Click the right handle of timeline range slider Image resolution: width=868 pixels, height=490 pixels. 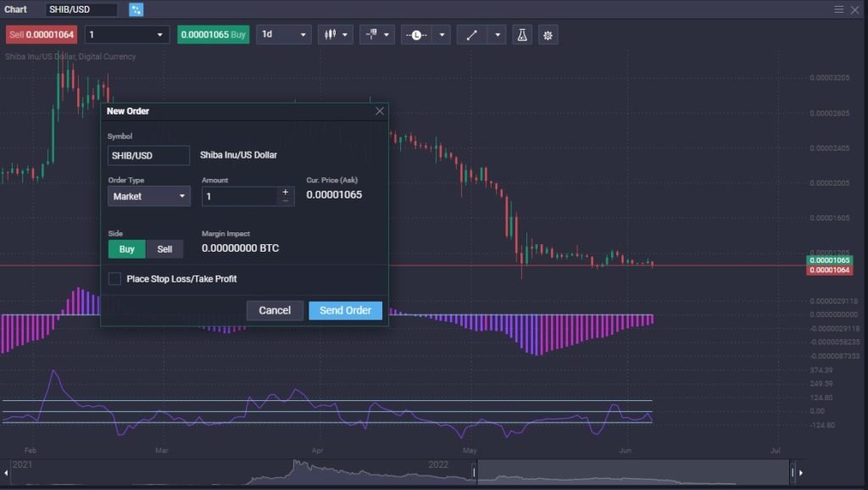tap(793, 471)
